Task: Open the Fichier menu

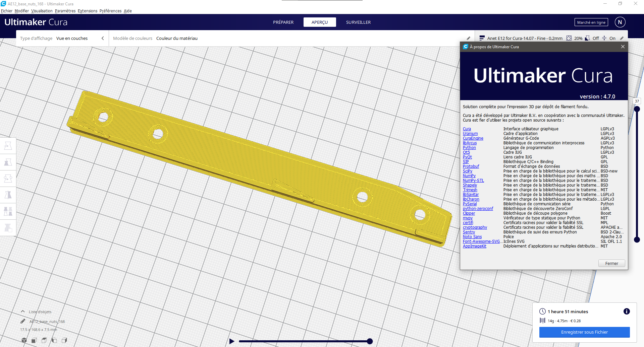Action: click(x=7, y=11)
